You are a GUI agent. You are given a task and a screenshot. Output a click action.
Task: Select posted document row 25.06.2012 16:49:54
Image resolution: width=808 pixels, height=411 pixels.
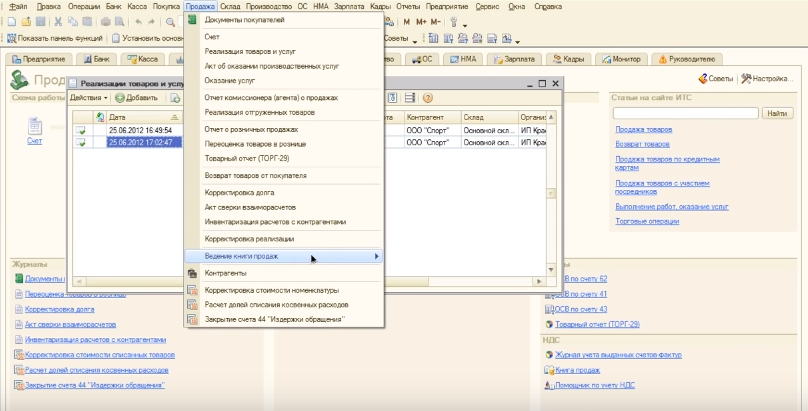140,130
